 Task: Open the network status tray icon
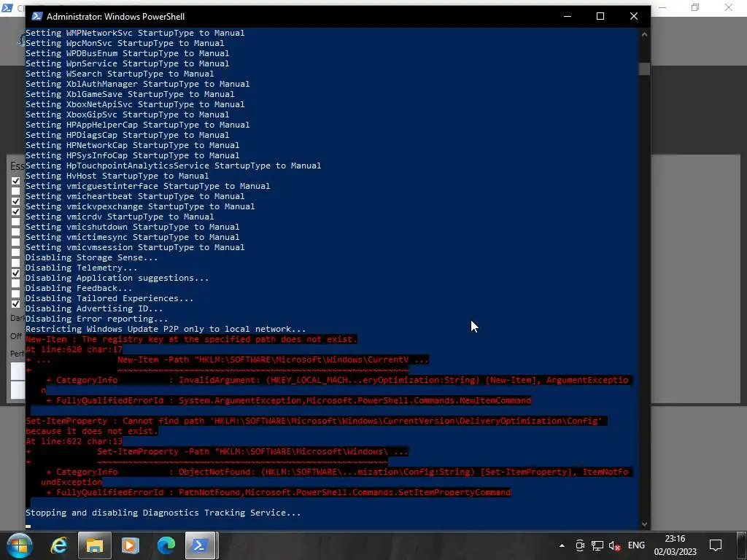click(597, 545)
